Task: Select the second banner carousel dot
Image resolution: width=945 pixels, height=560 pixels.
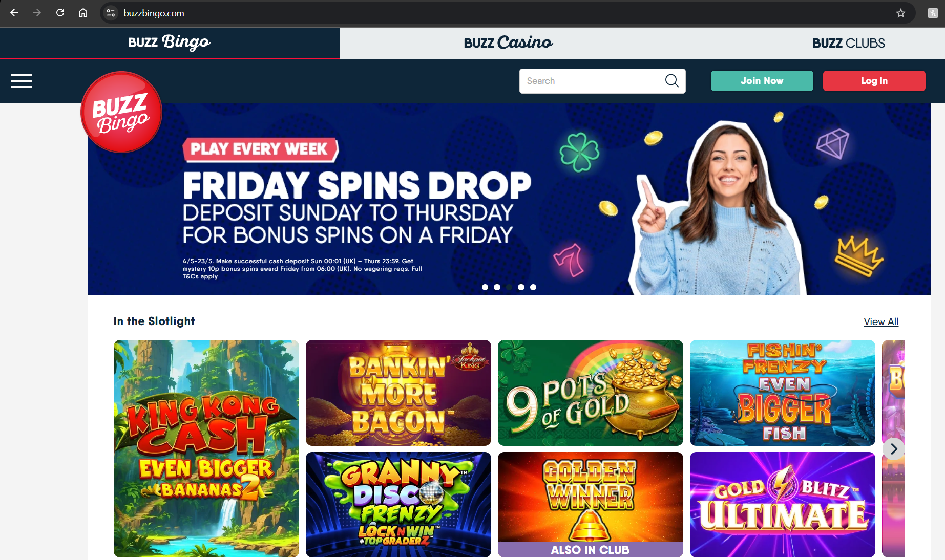Action: [x=497, y=287]
